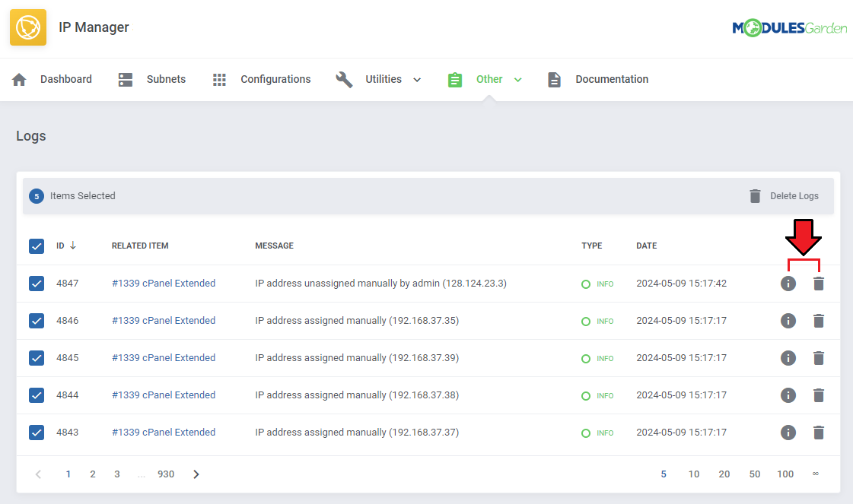Screen dimensions: 853x504
Task: Uncheck the checkbox for log 4845
Action: point(37,358)
